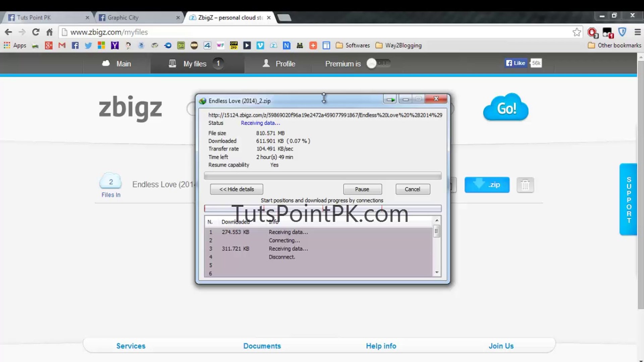Click the red extension icon in toolbar

[x=592, y=33]
